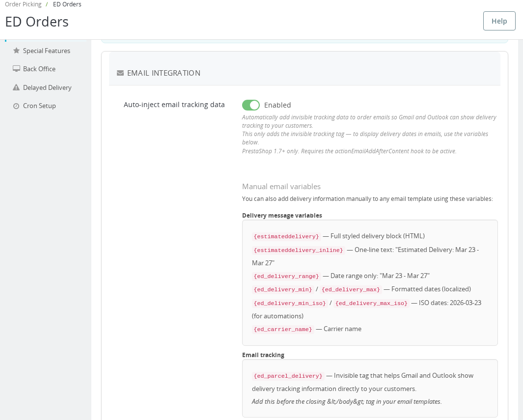Screen dimensions: 523x420
Task: Click the monitor icon beside Back Office
Action: click(x=16, y=69)
